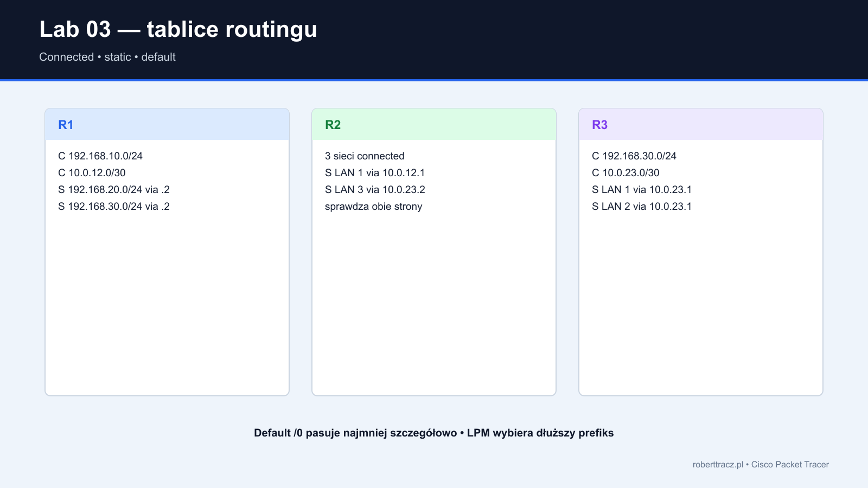Click the R2 line 'sprawdza obie strony'
Viewport: 868px width, 488px height.
(x=373, y=207)
